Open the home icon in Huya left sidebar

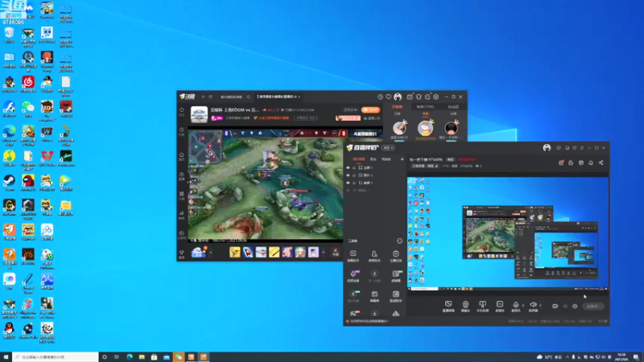coord(182,155)
